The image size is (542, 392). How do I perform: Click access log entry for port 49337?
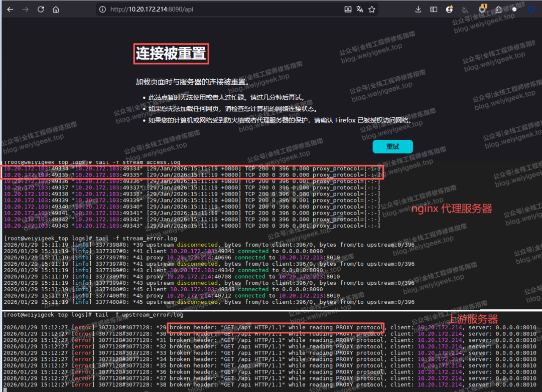[x=192, y=188]
